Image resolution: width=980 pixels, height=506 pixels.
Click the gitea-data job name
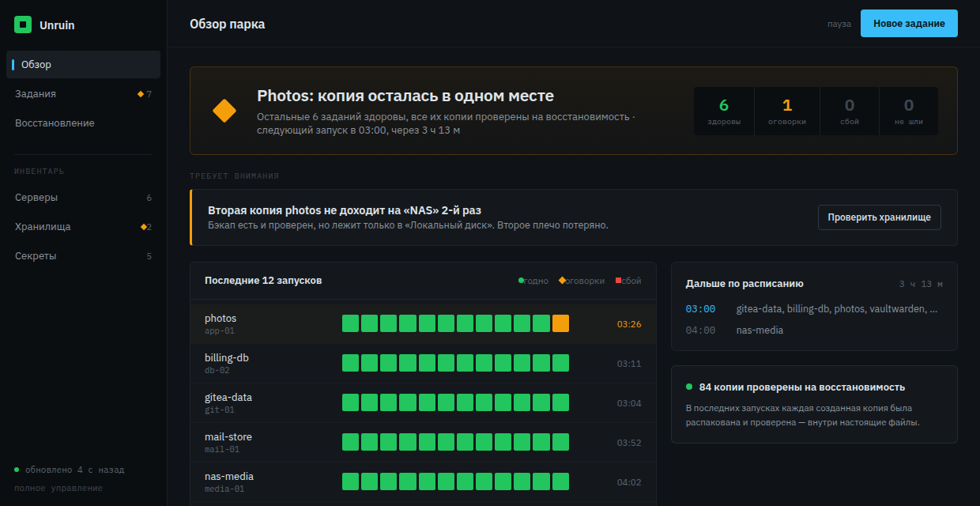[228, 398]
